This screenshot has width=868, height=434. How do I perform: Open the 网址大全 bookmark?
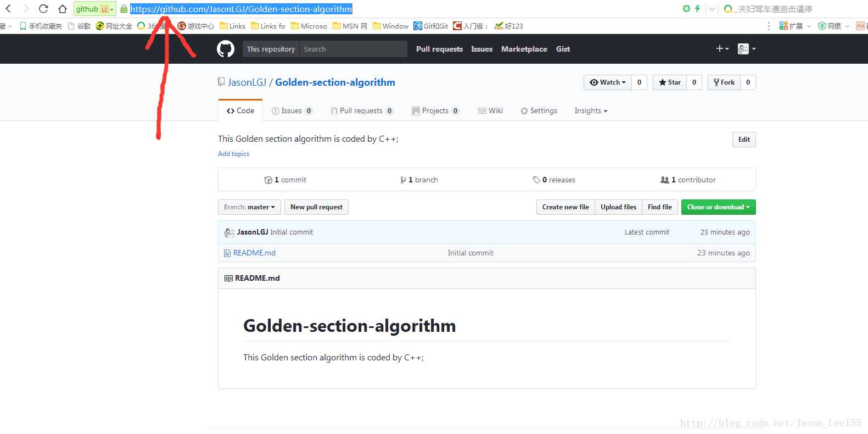pos(114,26)
